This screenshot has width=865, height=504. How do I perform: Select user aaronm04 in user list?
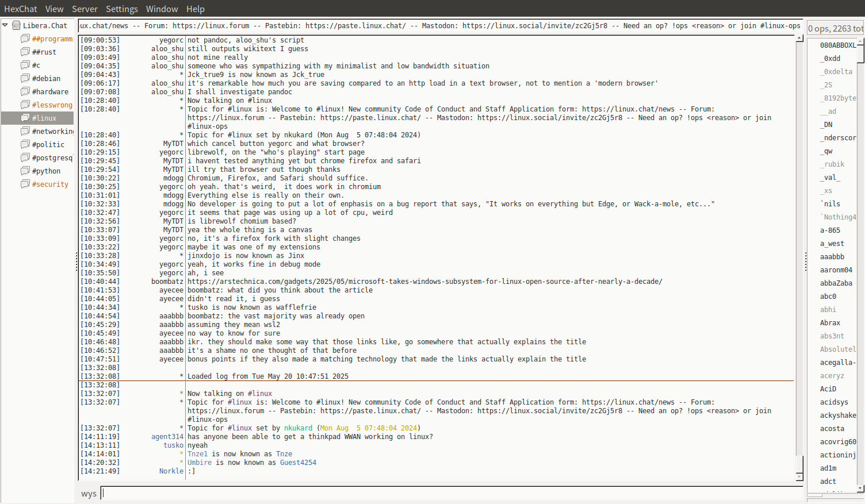(836, 270)
